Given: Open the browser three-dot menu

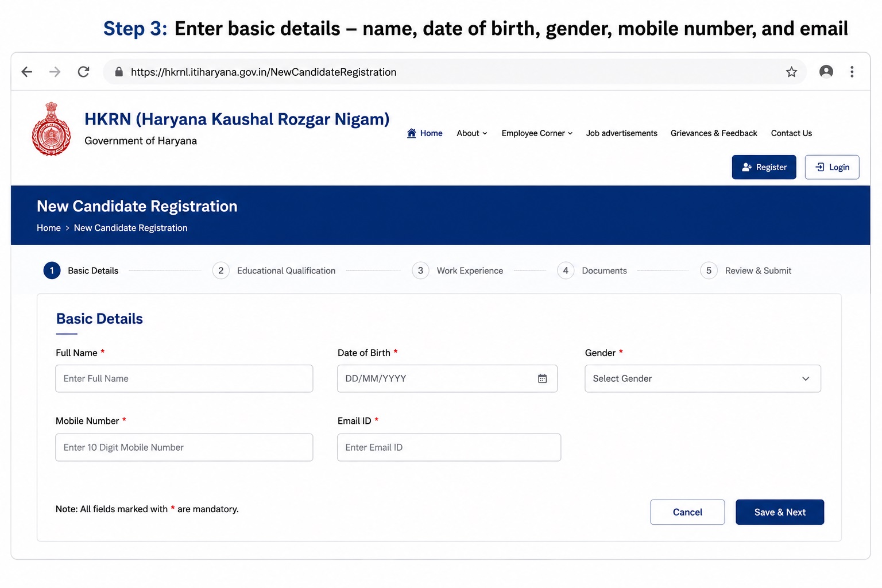Looking at the screenshot, I should tap(852, 72).
